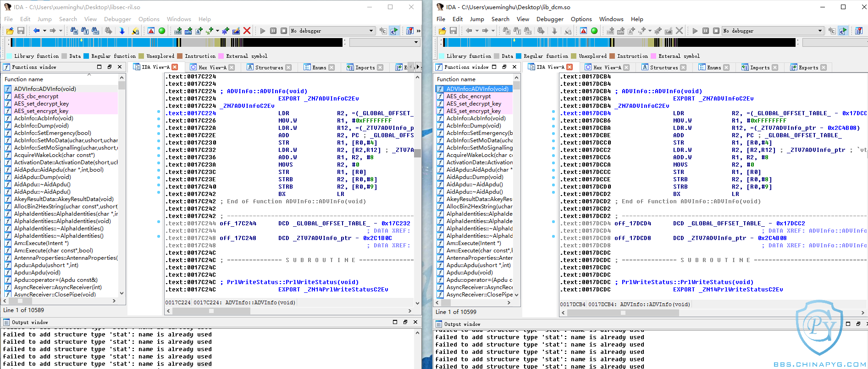Click highlighted green-arrow C icon in lib_dcm.so toolbar

pos(843,31)
